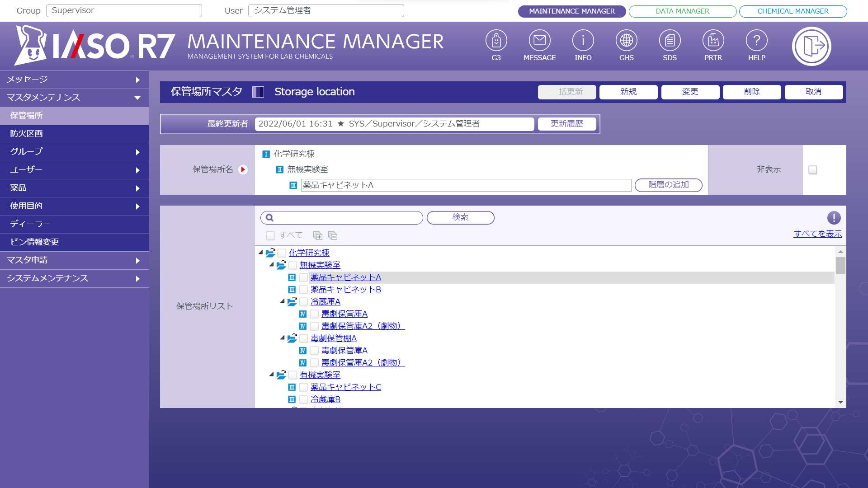This screenshot has width=868, height=488.
Task: Click the logout door icon
Action: pos(811,46)
